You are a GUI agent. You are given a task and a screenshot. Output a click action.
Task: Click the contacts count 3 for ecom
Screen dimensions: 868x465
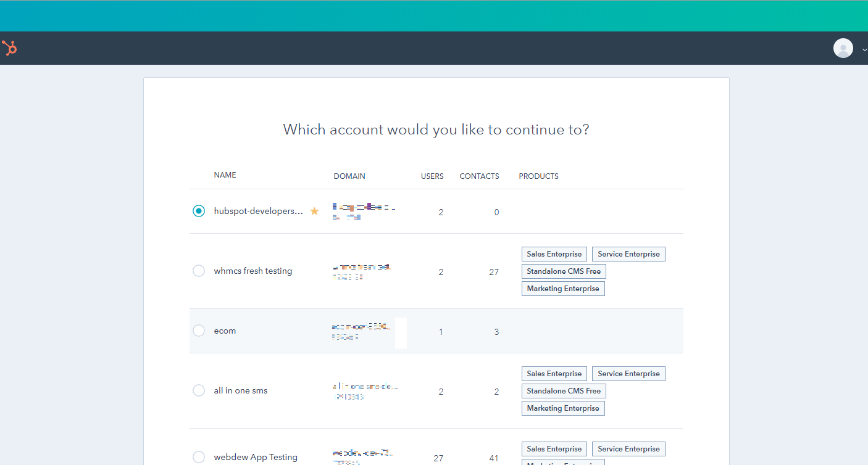(x=496, y=332)
